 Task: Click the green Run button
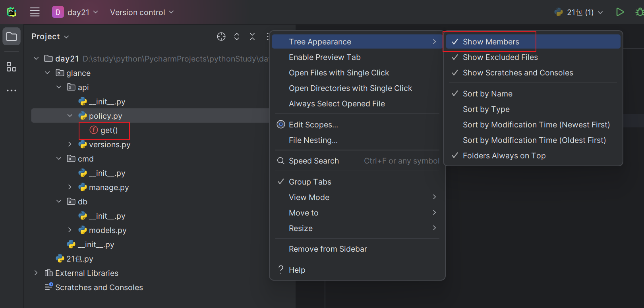[x=620, y=12]
